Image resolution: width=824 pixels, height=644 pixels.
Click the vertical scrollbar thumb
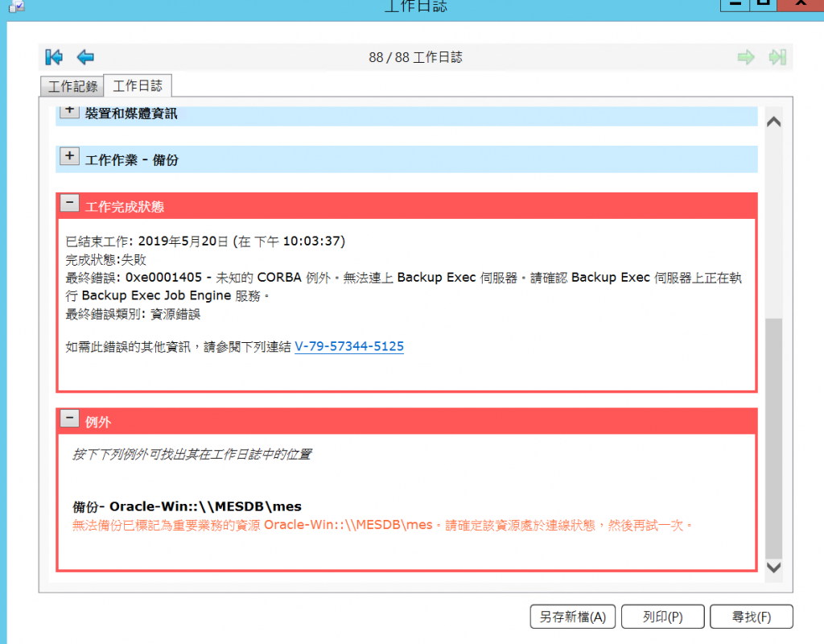coord(773,439)
